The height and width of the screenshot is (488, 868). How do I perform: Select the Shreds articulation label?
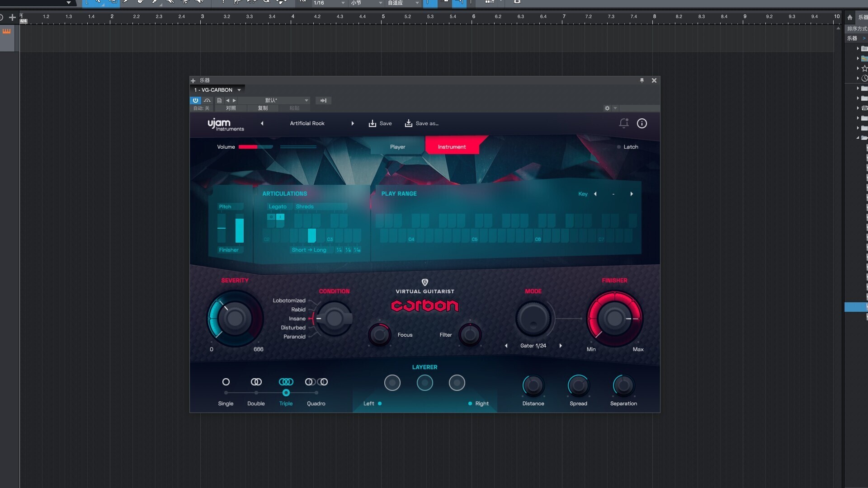pos(305,206)
